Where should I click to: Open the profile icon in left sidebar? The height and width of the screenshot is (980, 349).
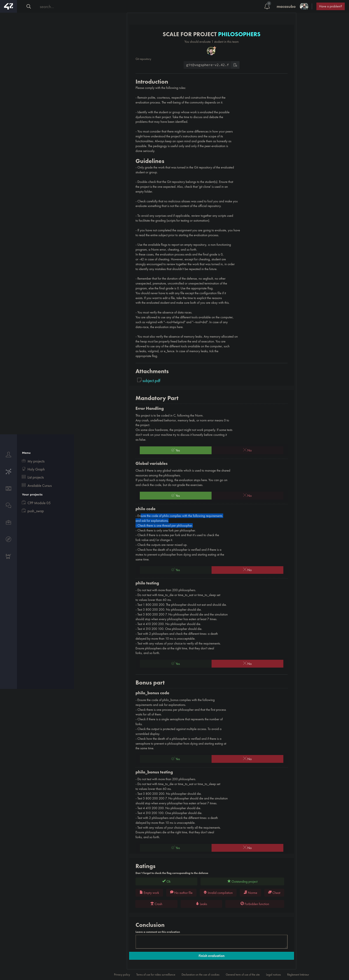(x=8, y=455)
